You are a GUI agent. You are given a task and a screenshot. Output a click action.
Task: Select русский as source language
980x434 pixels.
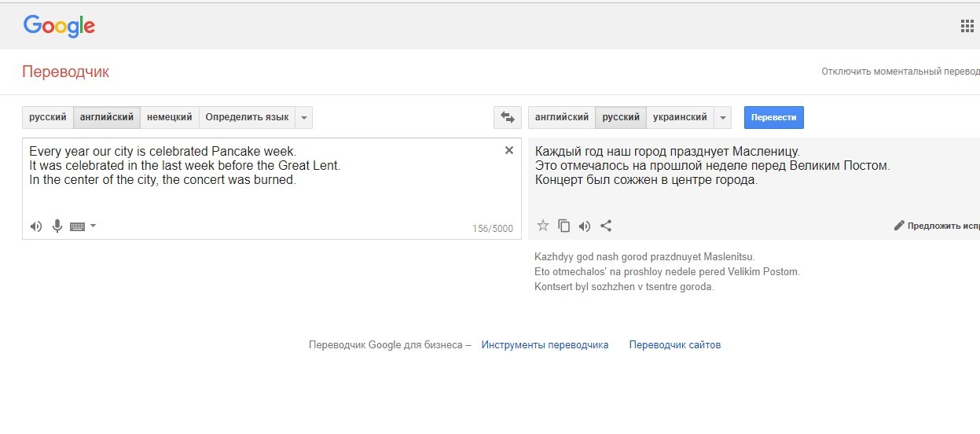(48, 117)
